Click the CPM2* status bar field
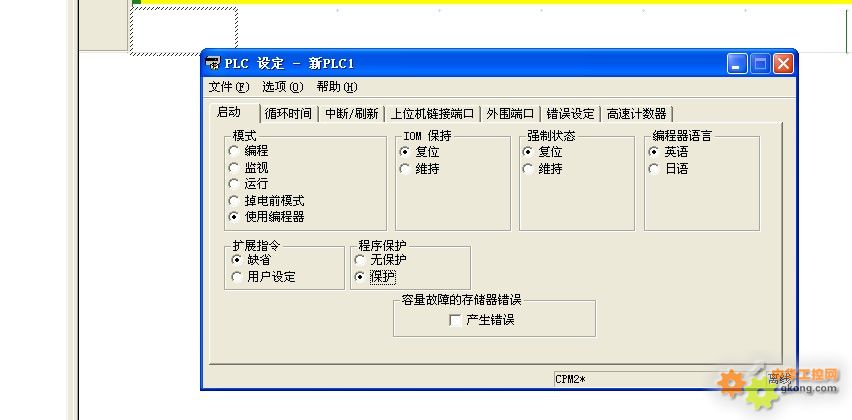This screenshot has height=420, width=852. coord(657,379)
